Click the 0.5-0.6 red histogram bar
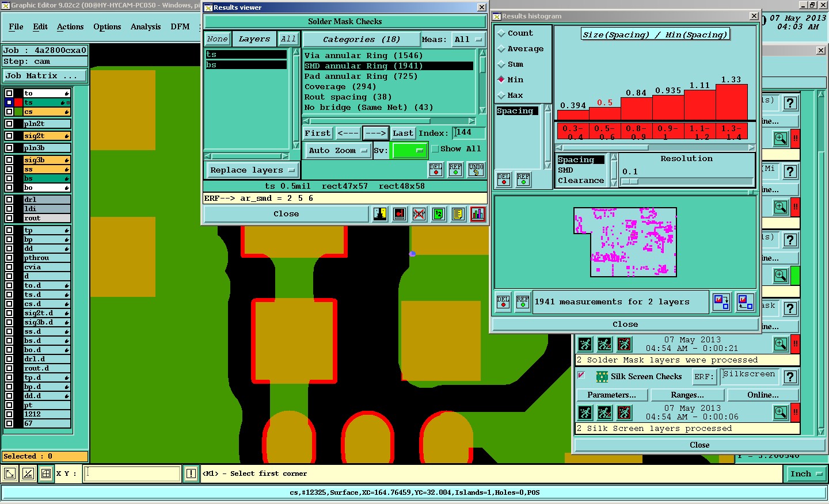 pos(604,113)
